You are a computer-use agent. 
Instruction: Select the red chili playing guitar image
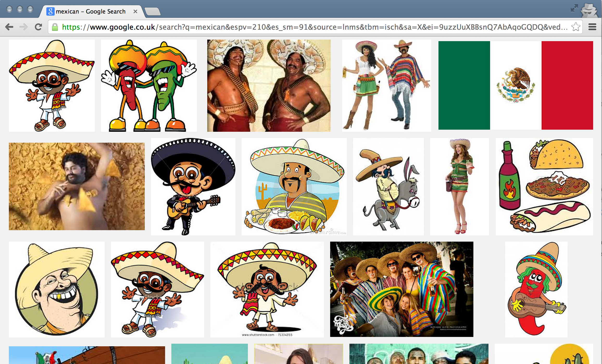point(536,289)
